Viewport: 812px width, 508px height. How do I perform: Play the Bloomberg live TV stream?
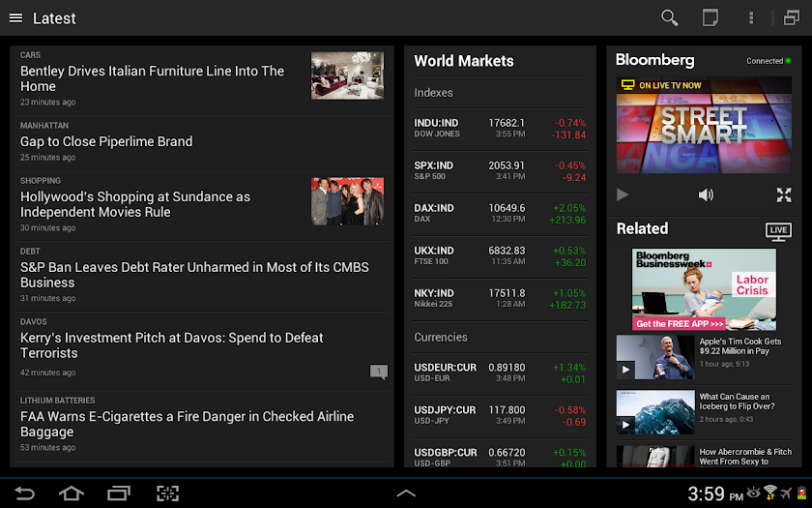(623, 194)
